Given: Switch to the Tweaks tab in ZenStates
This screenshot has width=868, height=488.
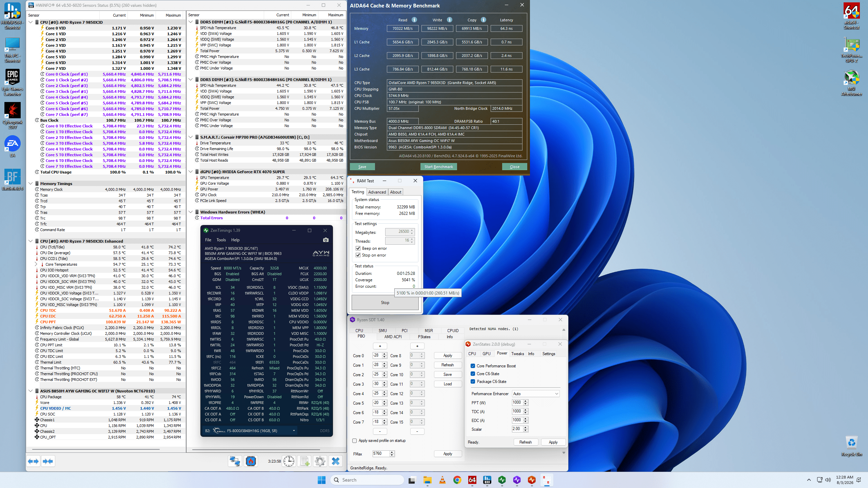Looking at the screenshot, I should coord(517,354).
